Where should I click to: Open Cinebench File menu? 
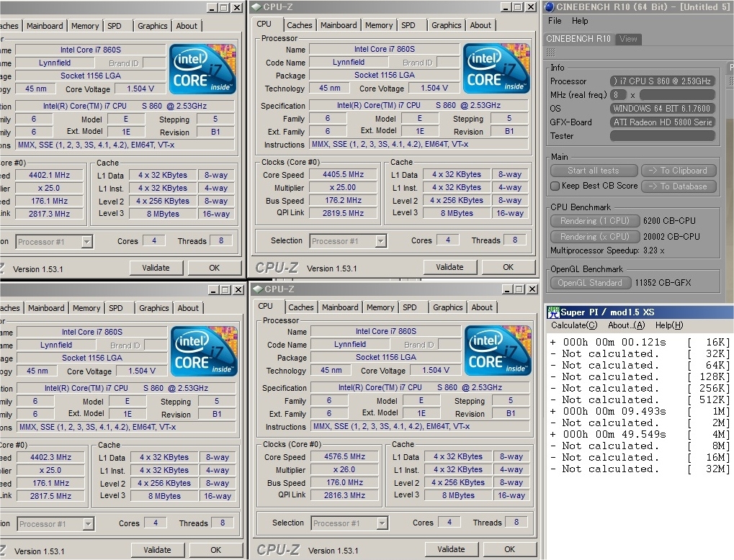[555, 21]
